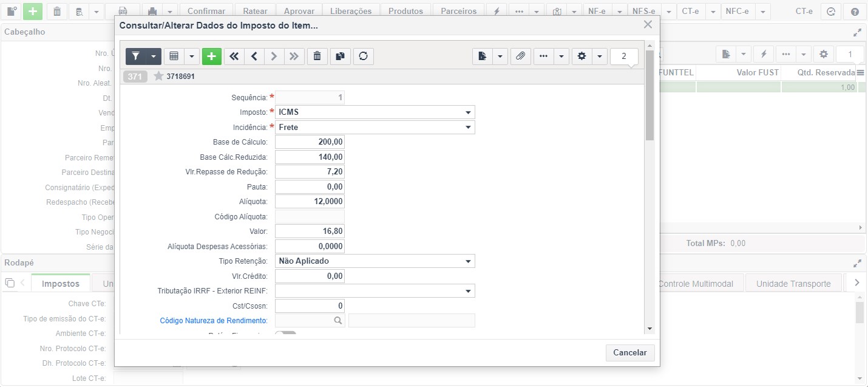Close the Consultar/Alterar Dados do Imposto dialog
The height and width of the screenshot is (387, 868).
[648, 24]
